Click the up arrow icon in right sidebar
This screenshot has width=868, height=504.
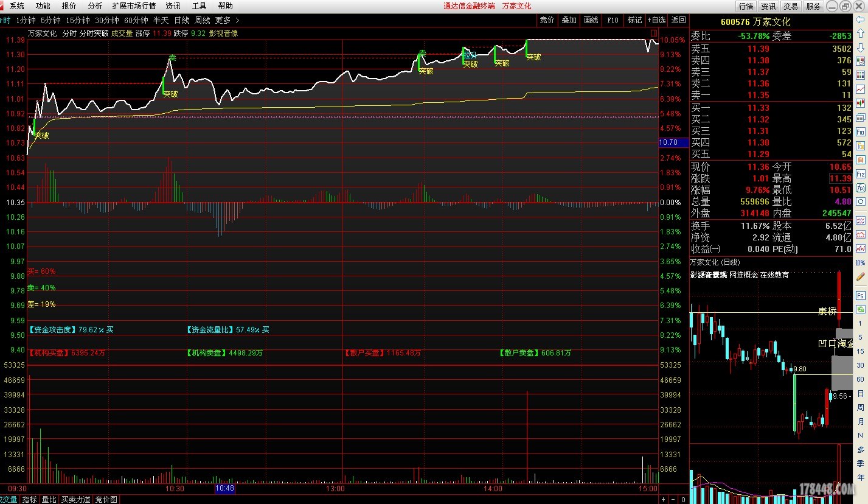[861, 33]
